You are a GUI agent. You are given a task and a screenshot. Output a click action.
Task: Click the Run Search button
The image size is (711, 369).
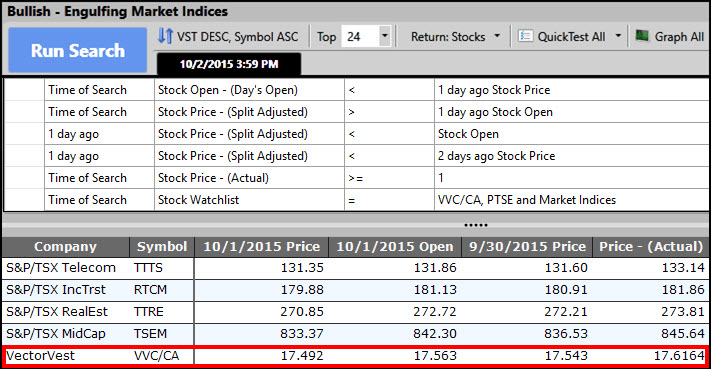pos(78,50)
